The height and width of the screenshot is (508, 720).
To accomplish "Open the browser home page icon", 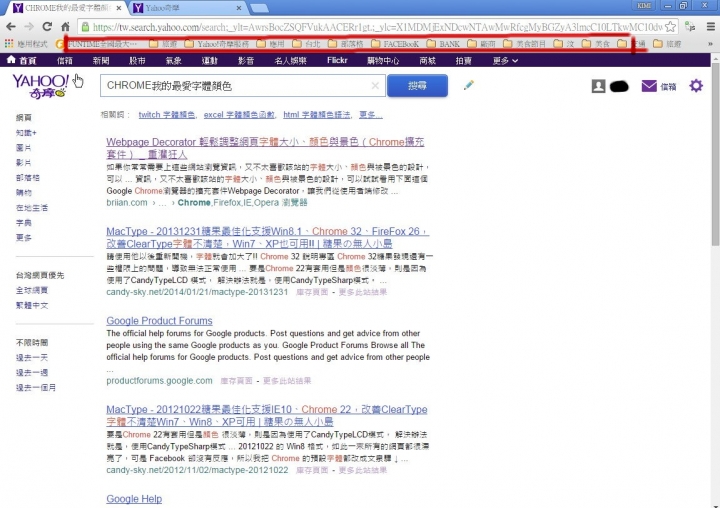I will tap(65, 27).
